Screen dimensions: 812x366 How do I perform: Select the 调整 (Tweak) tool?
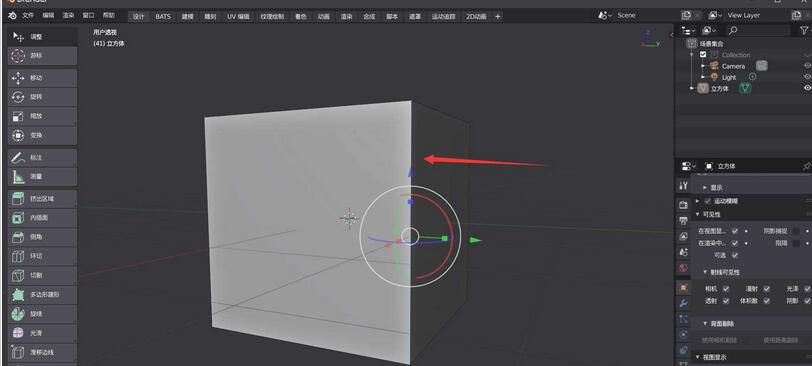click(42, 37)
